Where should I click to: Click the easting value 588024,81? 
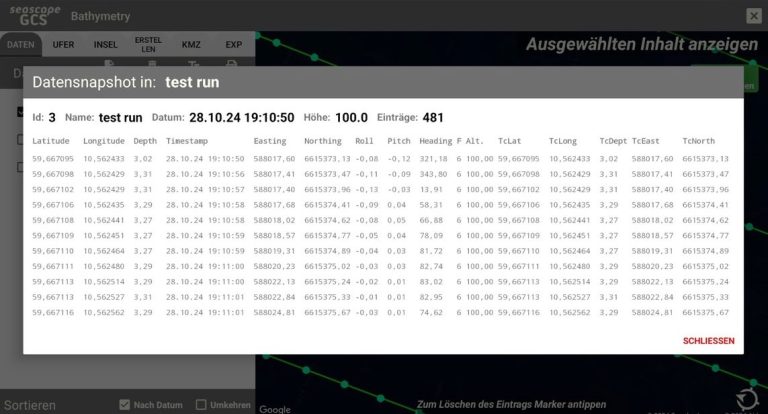tap(274, 312)
